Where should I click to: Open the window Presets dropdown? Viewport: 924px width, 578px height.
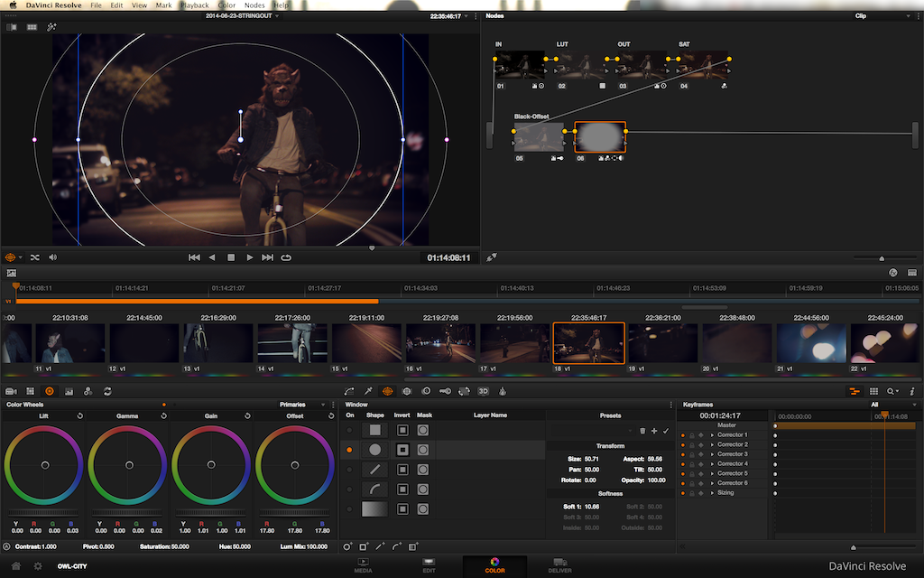coord(594,431)
